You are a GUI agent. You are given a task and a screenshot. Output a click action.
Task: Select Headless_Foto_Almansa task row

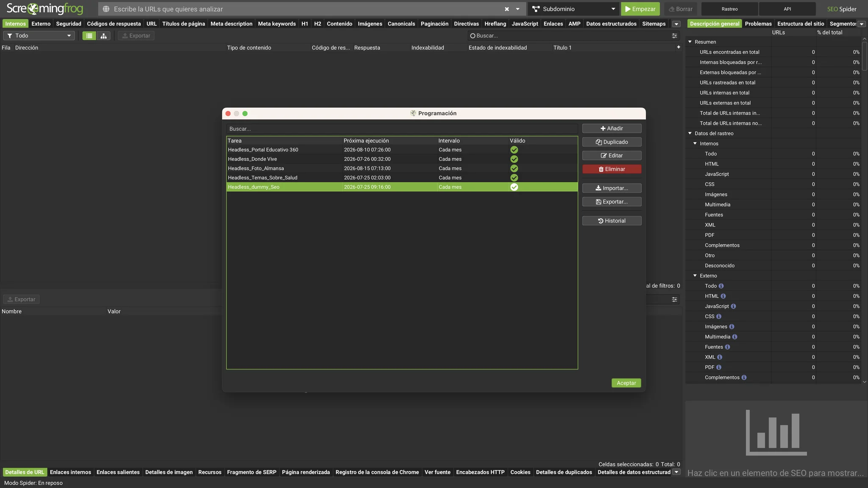402,168
